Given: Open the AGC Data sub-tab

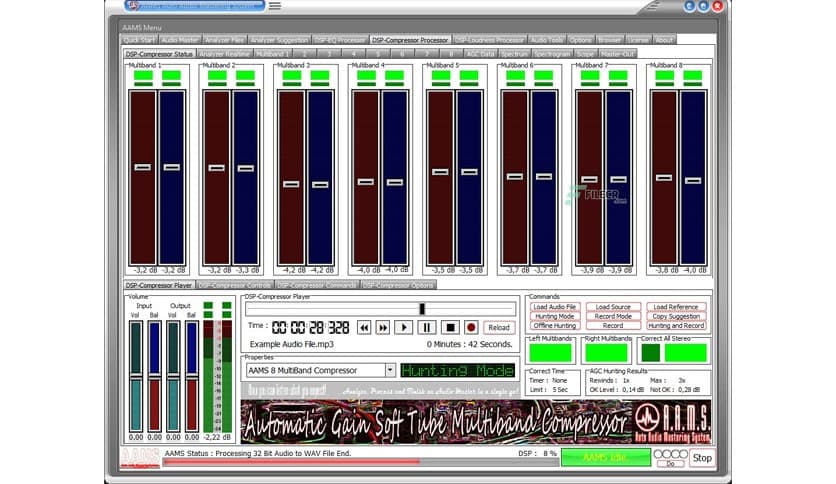Looking at the screenshot, I should 480,54.
